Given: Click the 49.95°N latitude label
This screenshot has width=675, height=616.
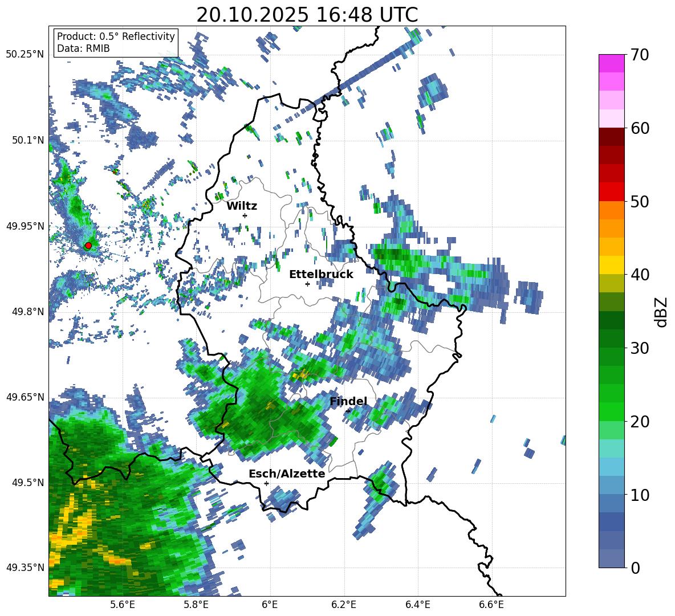Looking at the screenshot, I should 25,226.
